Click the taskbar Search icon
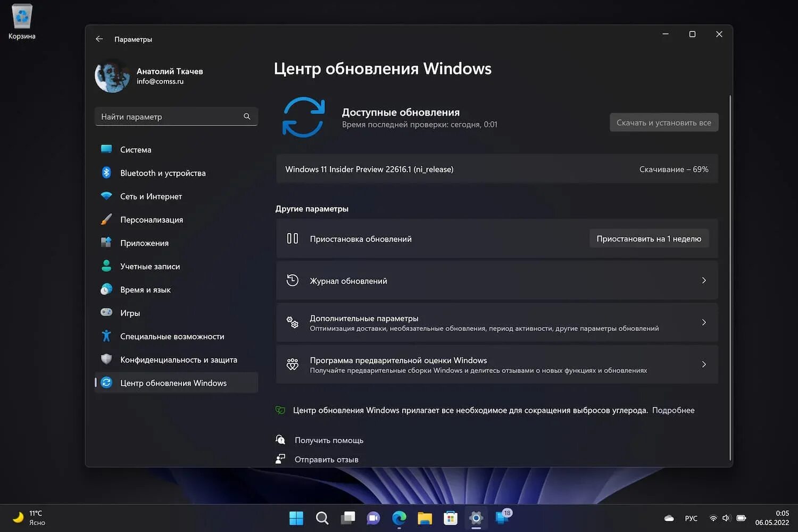The width and height of the screenshot is (798, 532). pos(322,518)
